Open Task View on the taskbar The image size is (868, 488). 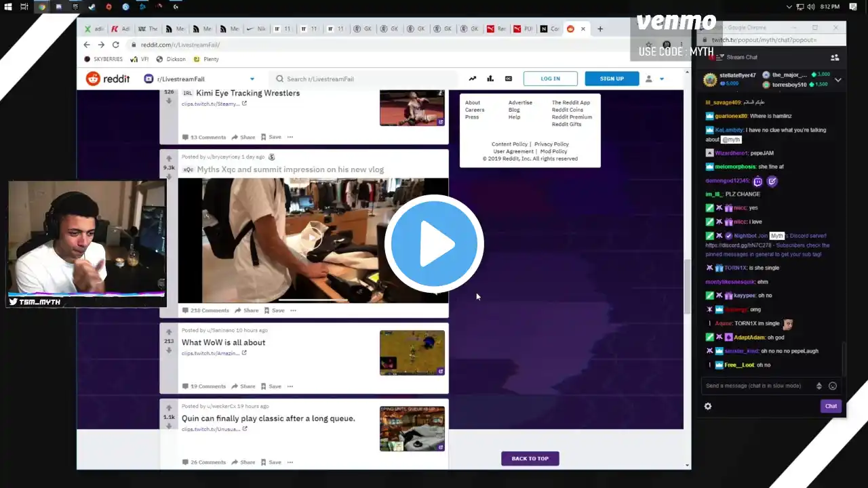(24, 7)
